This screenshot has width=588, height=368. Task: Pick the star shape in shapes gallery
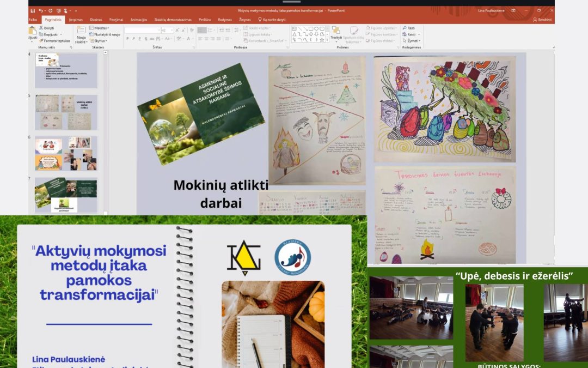pos(322,39)
